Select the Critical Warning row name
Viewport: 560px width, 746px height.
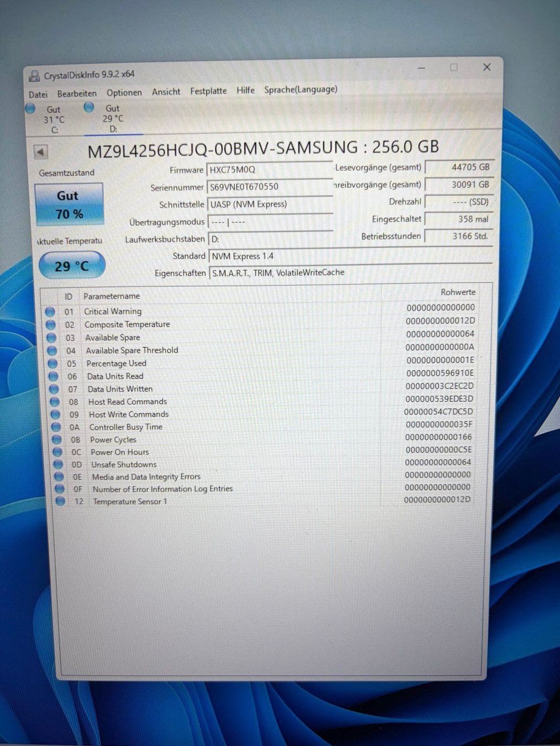coord(113,311)
